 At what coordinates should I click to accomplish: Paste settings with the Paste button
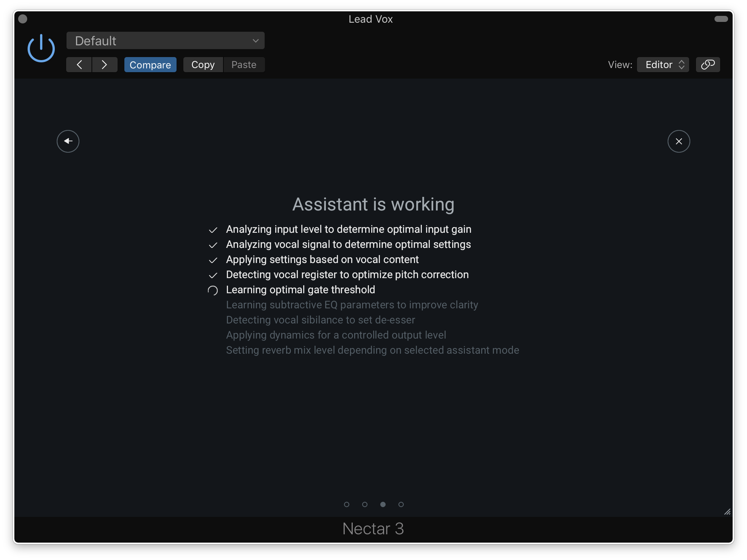coord(244,65)
